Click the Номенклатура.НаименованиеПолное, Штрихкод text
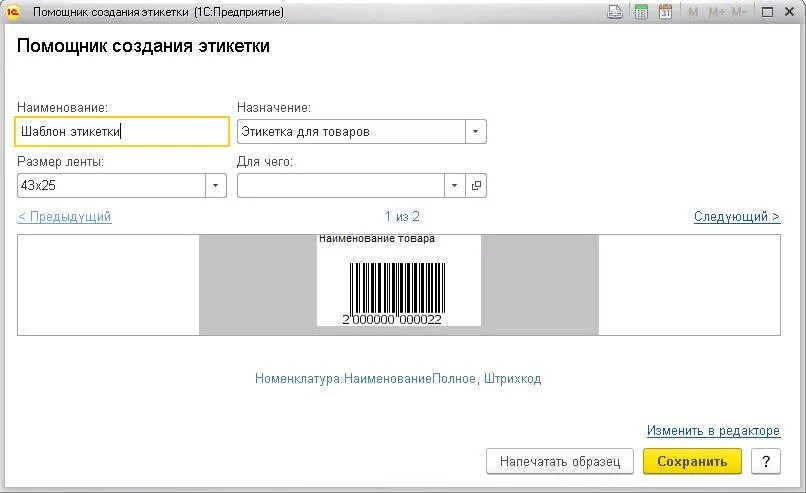This screenshot has width=806, height=493. coord(398,379)
